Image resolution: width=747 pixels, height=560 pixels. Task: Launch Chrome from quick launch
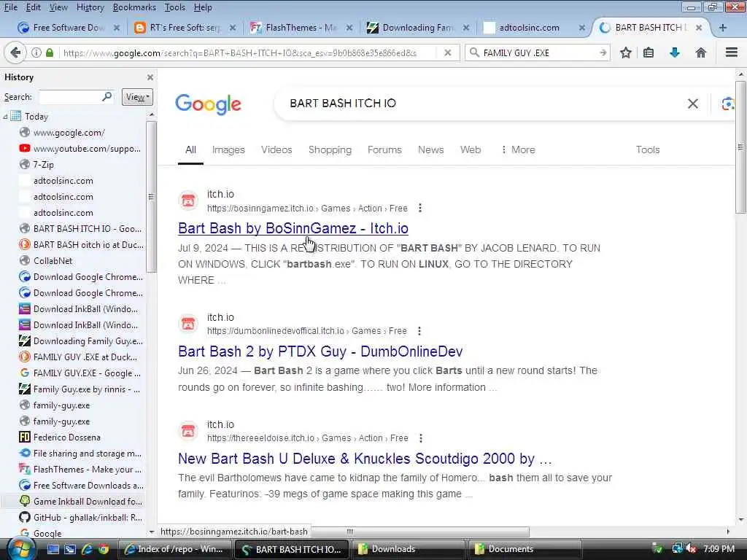point(104,549)
